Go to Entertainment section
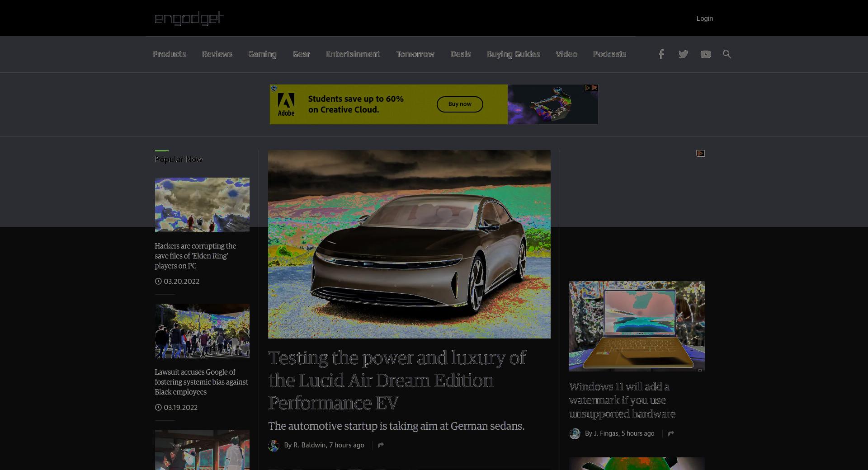The image size is (868, 470). [353, 54]
